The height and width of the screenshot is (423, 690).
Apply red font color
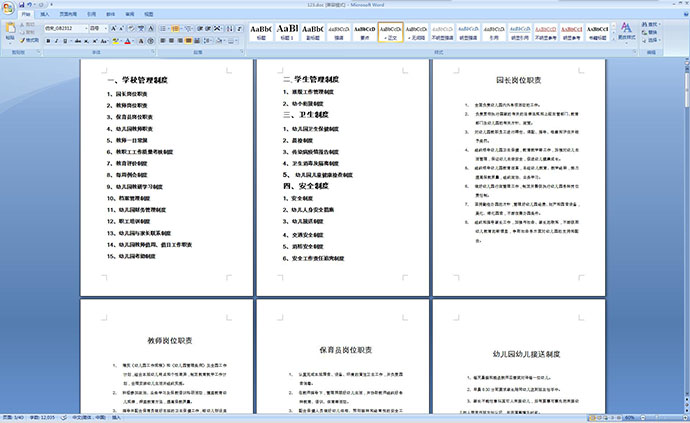click(127, 41)
